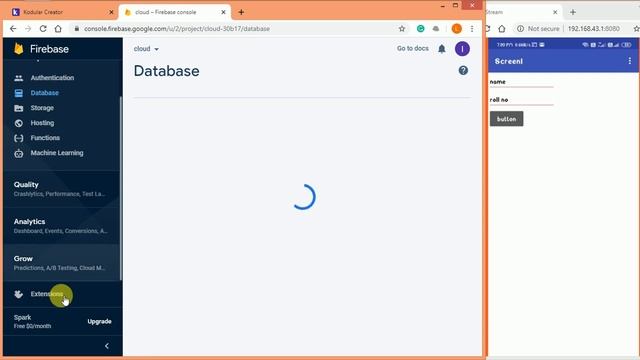Tap the gray button in Screen1 app
Screen dimensions: 640x360
[507, 119]
